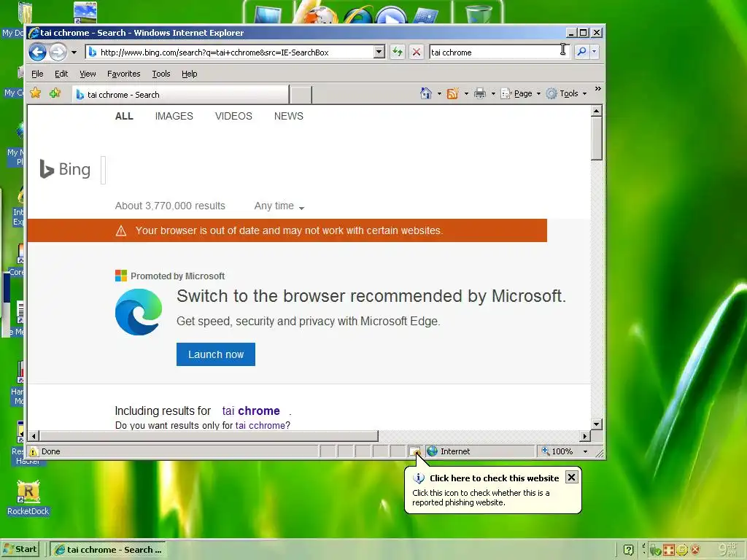This screenshot has width=747, height=560.
Task: Open the Tools gear command dropdown
Action: (566, 93)
